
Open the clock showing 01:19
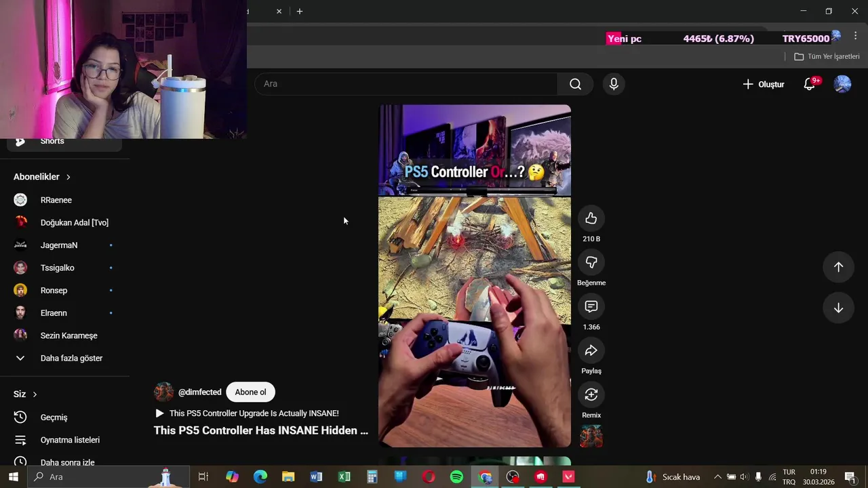tap(818, 477)
